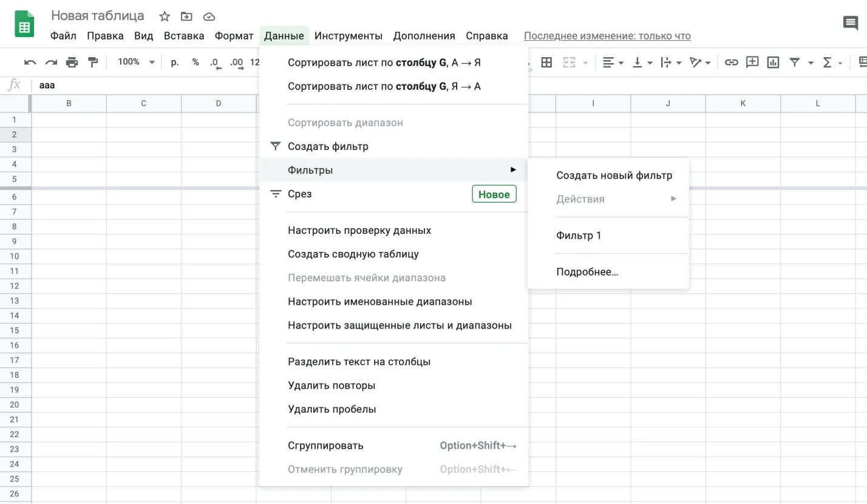The image size is (867, 504).
Task: Click the borders grid icon
Action: click(x=546, y=62)
